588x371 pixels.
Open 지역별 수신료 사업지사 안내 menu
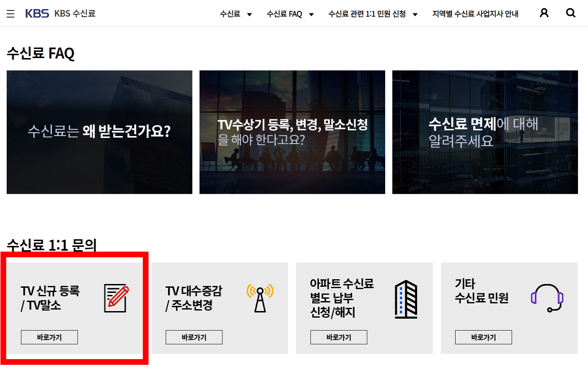(475, 14)
